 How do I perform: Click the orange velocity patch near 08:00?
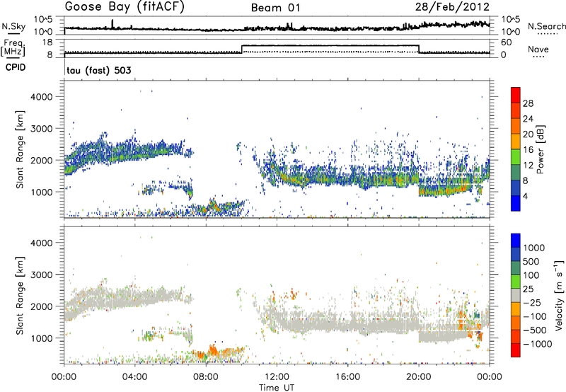pyautogui.click(x=212, y=350)
